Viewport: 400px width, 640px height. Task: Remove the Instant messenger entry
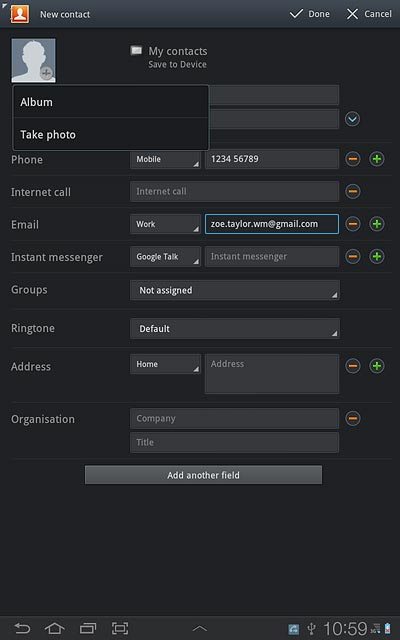coord(353,257)
